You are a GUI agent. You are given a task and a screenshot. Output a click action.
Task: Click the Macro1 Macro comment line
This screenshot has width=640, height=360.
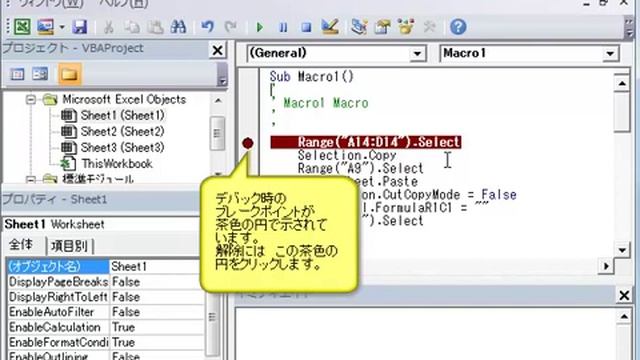tap(326, 103)
